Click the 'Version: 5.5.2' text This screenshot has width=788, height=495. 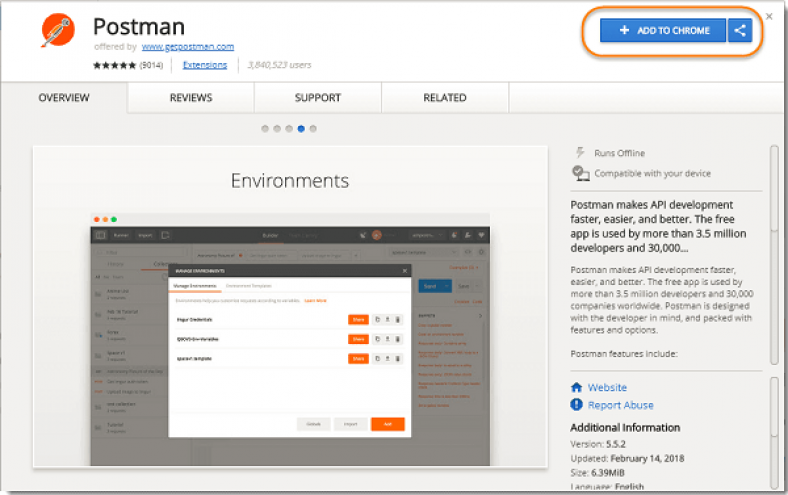tap(598, 444)
